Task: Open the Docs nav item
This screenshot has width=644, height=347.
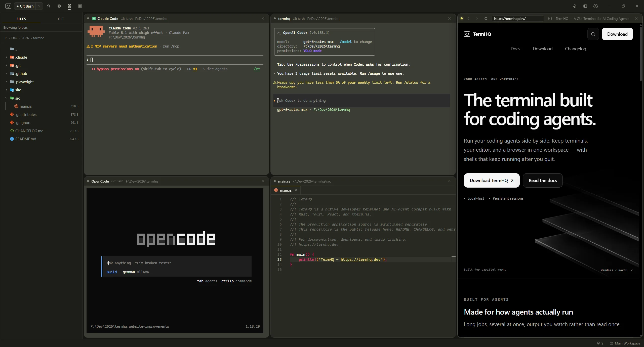Action: coord(515,49)
